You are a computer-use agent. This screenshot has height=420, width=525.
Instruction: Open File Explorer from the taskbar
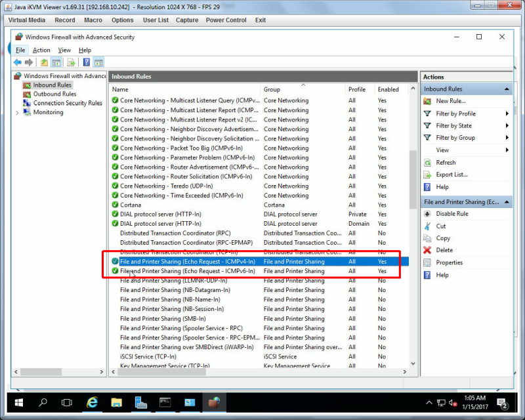tap(116, 402)
